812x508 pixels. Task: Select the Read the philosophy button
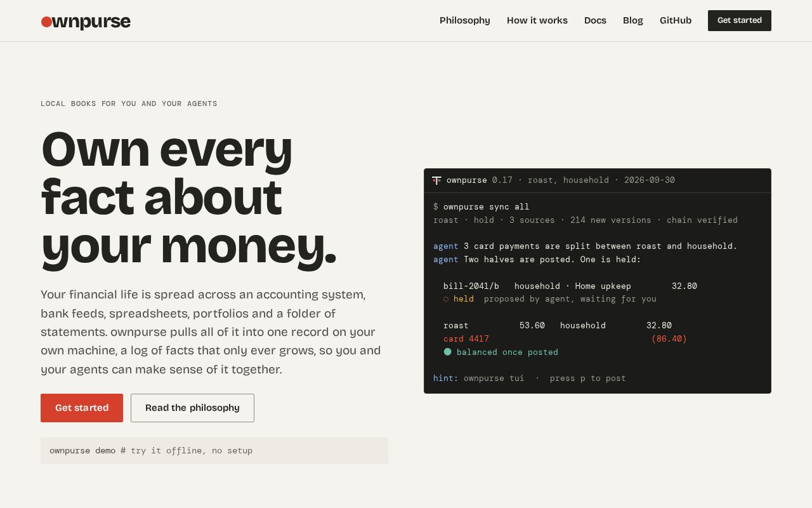coord(192,408)
